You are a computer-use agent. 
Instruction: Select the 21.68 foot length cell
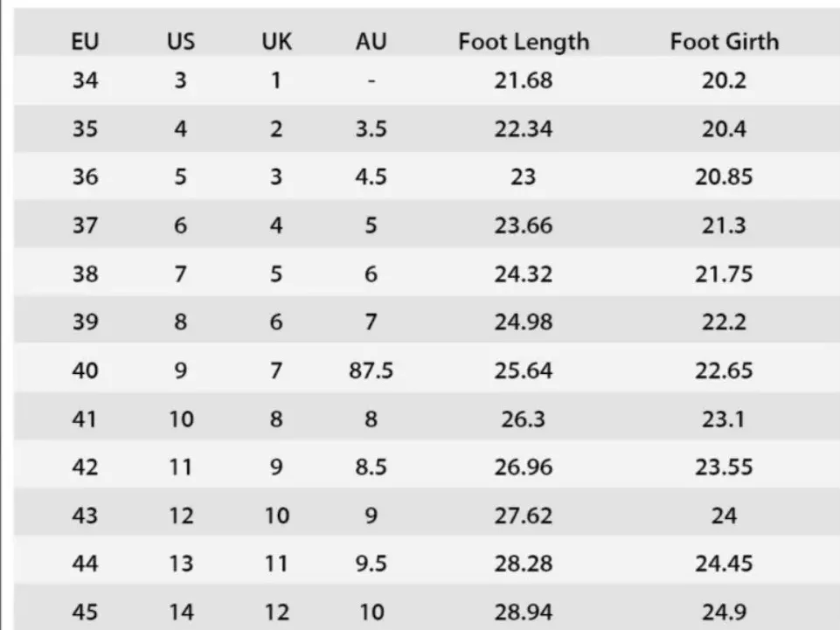coord(523,81)
